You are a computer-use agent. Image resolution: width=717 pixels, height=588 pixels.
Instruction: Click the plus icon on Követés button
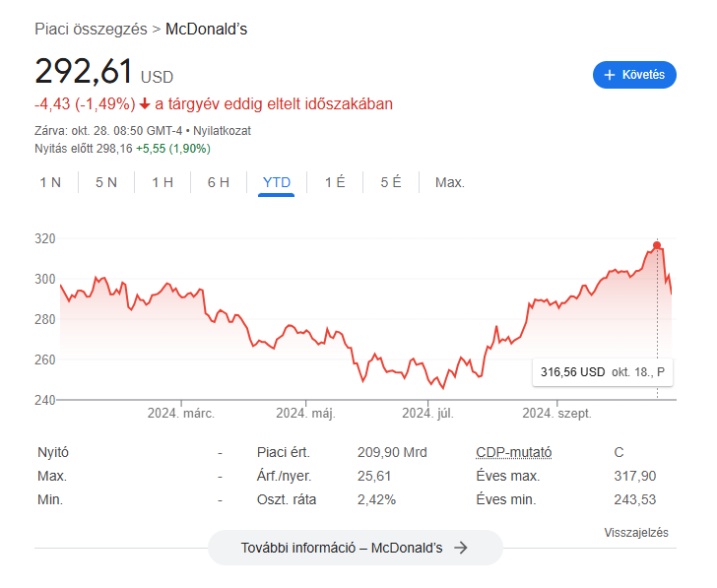coord(609,75)
